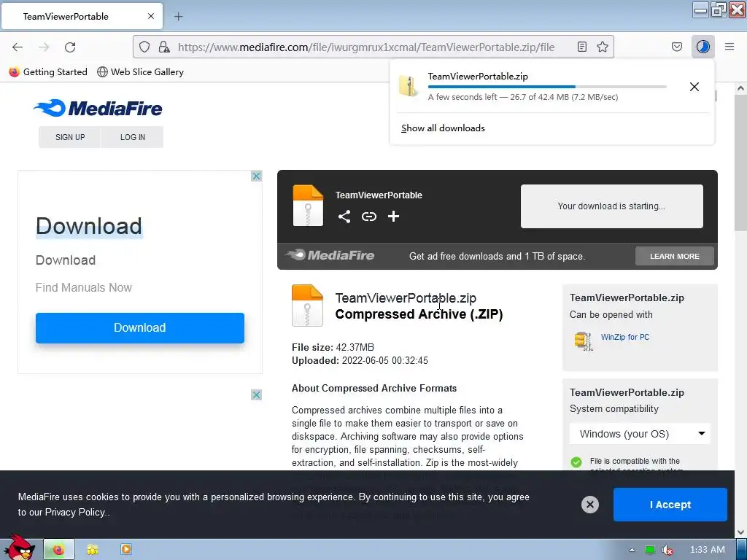Click the blue Download ad button
The image size is (747, 560).
coord(140,327)
